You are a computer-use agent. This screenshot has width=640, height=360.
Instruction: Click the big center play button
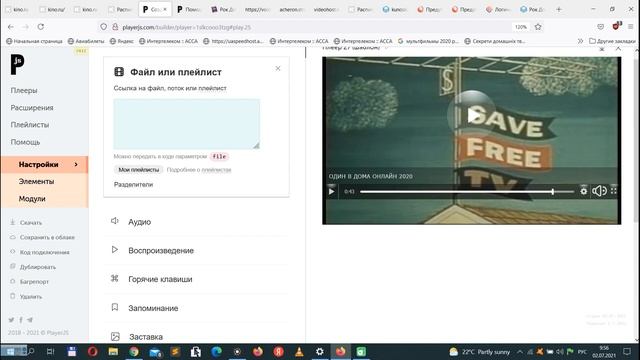[x=471, y=116]
